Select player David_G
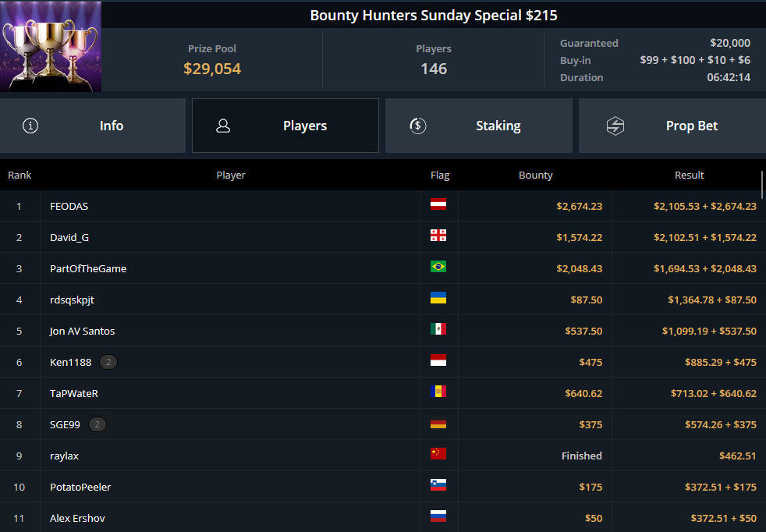766x532 pixels. pos(69,237)
